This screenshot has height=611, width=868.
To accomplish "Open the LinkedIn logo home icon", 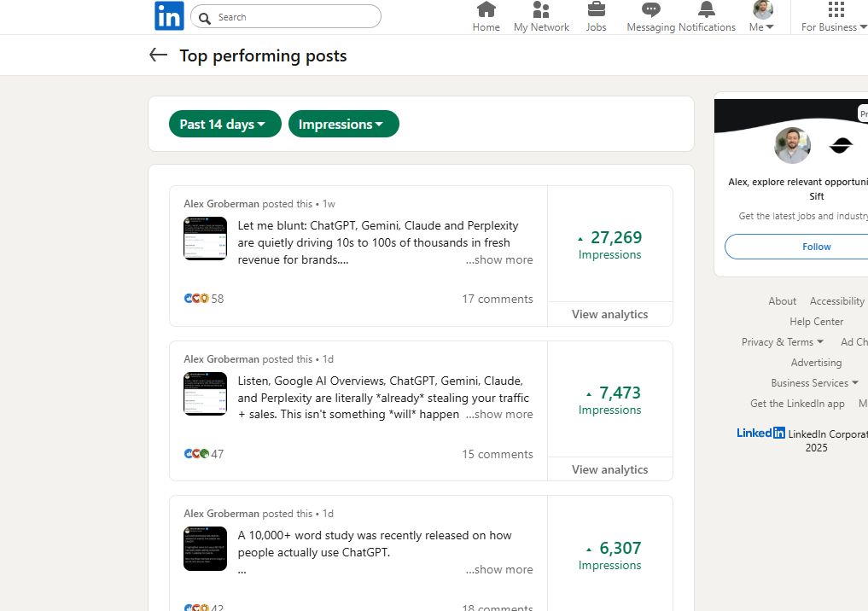I will [169, 15].
